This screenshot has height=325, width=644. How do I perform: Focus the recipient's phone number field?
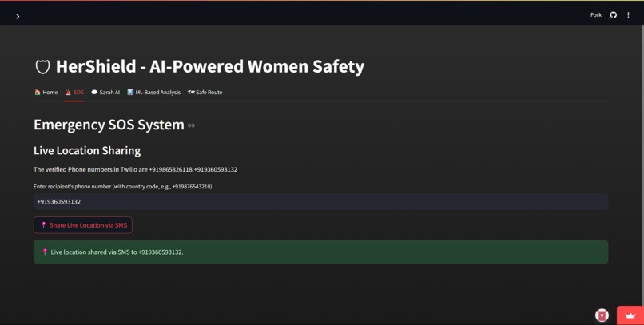(320, 202)
